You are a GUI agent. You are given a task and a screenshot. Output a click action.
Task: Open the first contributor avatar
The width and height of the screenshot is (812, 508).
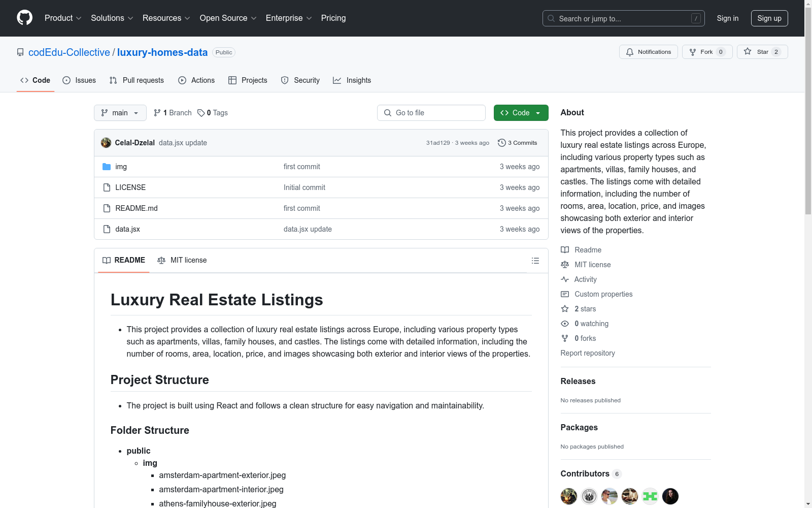569,496
